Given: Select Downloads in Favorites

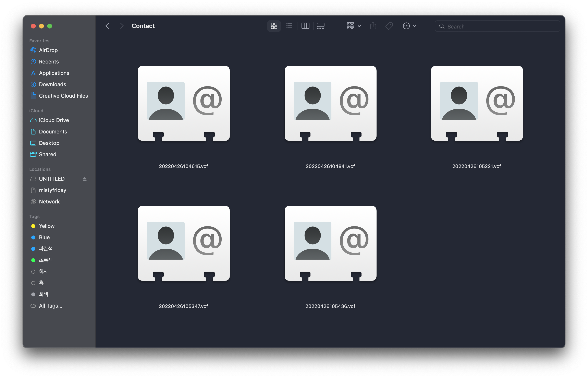Looking at the screenshot, I should click(x=52, y=84).
